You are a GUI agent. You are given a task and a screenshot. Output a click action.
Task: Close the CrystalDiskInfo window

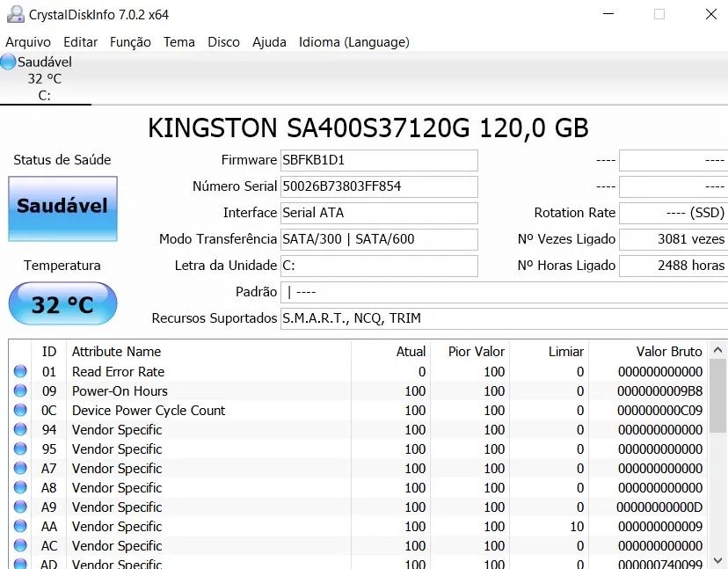(x=710, y=14)
